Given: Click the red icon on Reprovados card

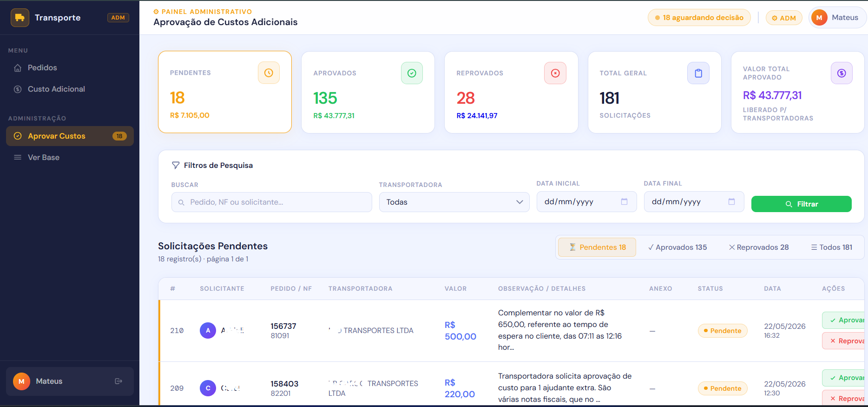Looking at the screenshot, I should (x=555, y=73).
